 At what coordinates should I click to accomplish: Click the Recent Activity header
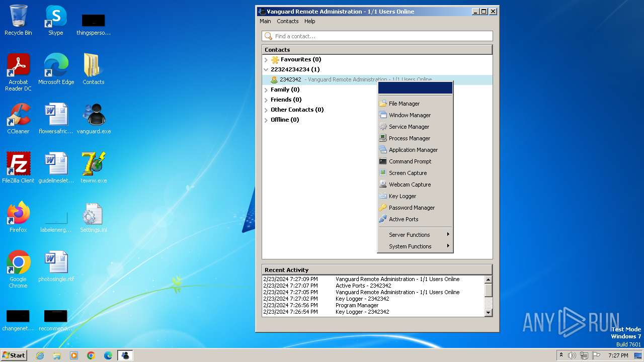[x=377, y=270]
